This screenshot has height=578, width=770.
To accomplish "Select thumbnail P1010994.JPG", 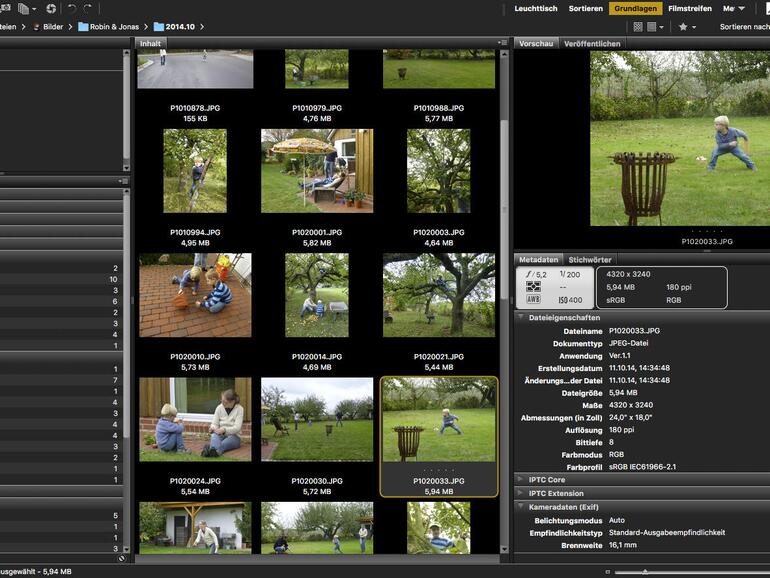I will [195, 171].
